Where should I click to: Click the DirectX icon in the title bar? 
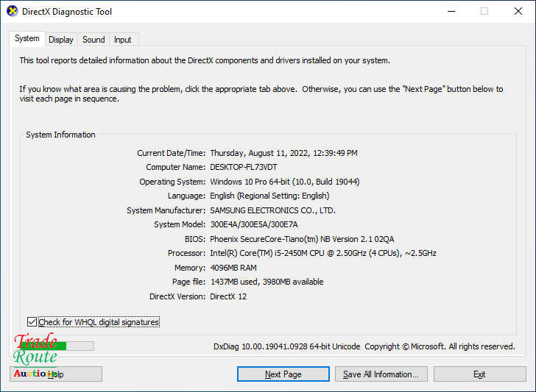tap(11, 12)
